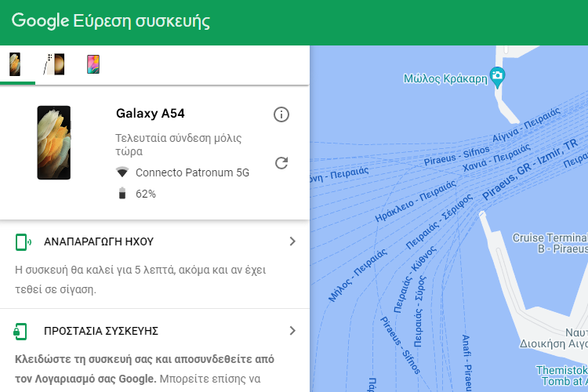The image size is (588, 392).
Task: Click the battery level icon
Action: [x=122, y=194]
